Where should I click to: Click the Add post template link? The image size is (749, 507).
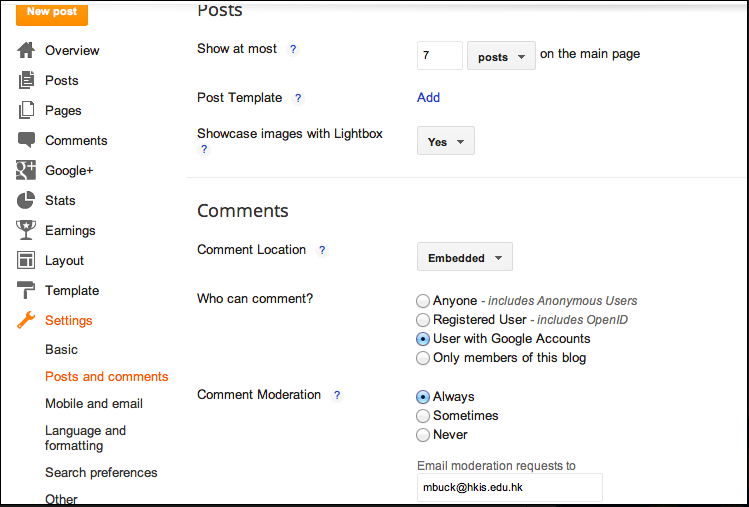[x=428, y=98]
